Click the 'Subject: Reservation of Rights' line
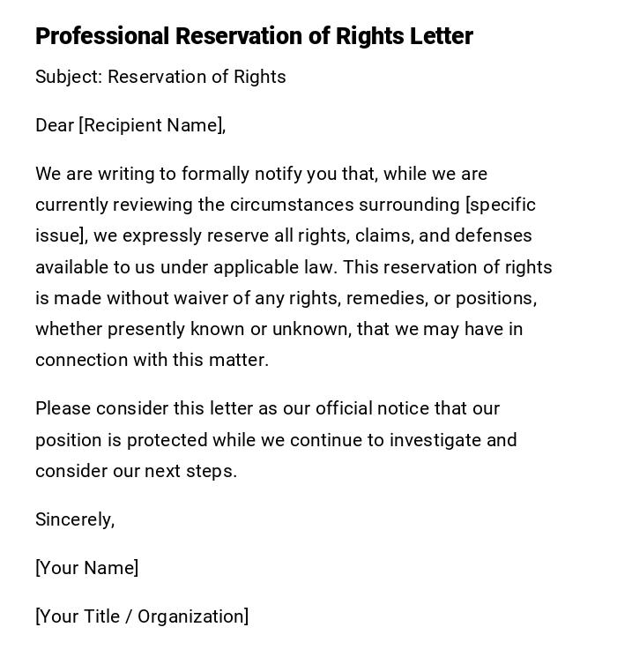 click(160, 77)
